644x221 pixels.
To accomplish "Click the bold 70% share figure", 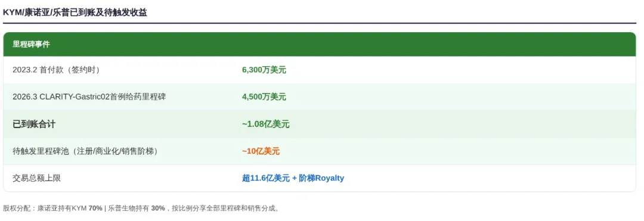I will pyautogui.click(x=95, y=208).
